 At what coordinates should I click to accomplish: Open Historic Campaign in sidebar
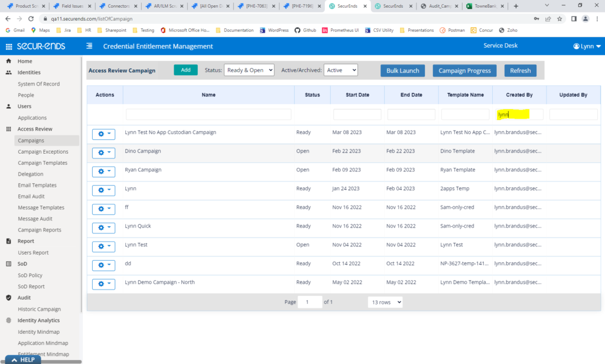tap(40, 309)
